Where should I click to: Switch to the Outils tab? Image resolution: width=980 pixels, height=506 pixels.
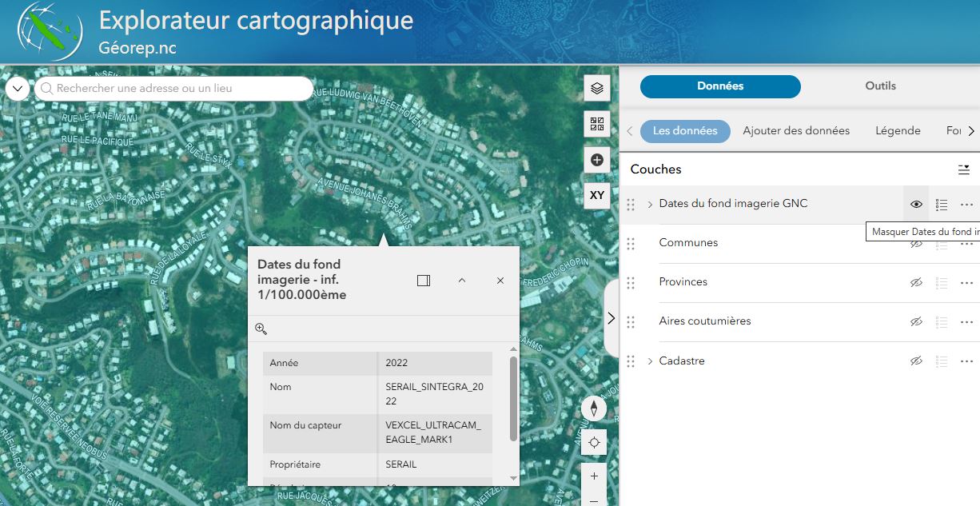pyautogui.click(x=880, y=86)
